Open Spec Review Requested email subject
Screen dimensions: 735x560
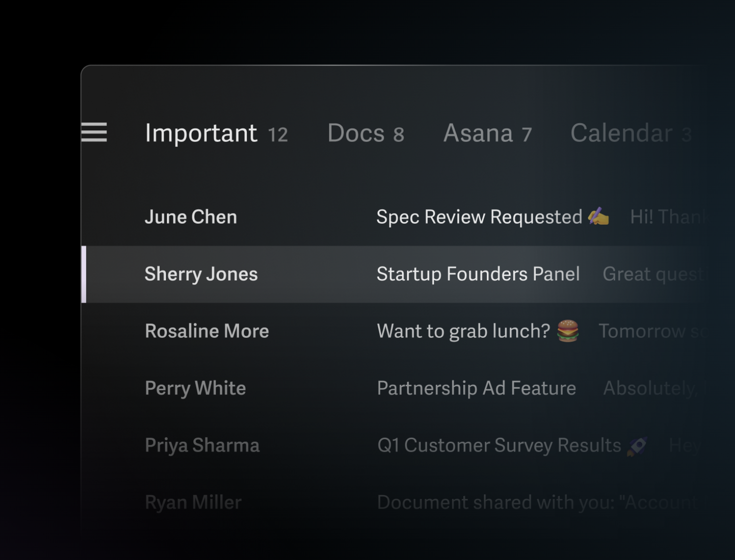[479, 217]
